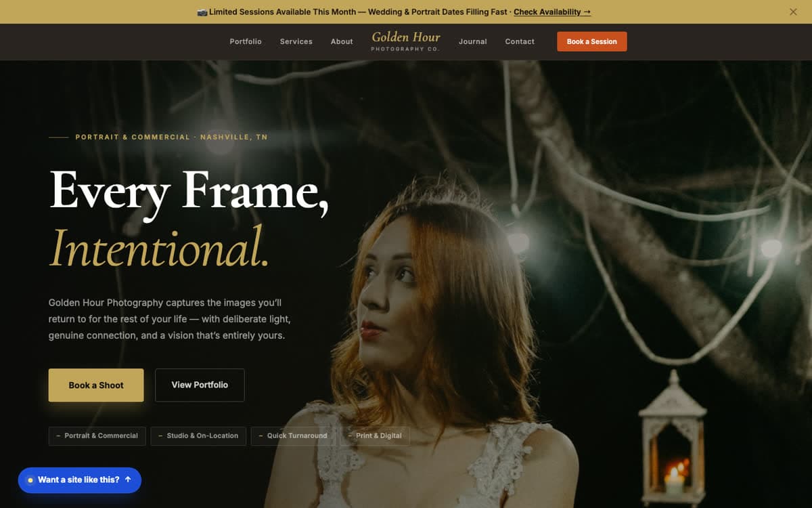Open the Check Availability link
812x508 pixels.
click(x=552, y=12)
